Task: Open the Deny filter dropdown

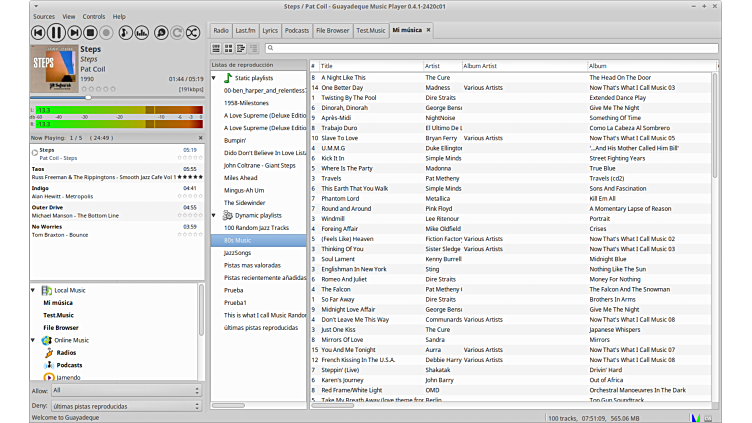Action: (x=126, y=406)
